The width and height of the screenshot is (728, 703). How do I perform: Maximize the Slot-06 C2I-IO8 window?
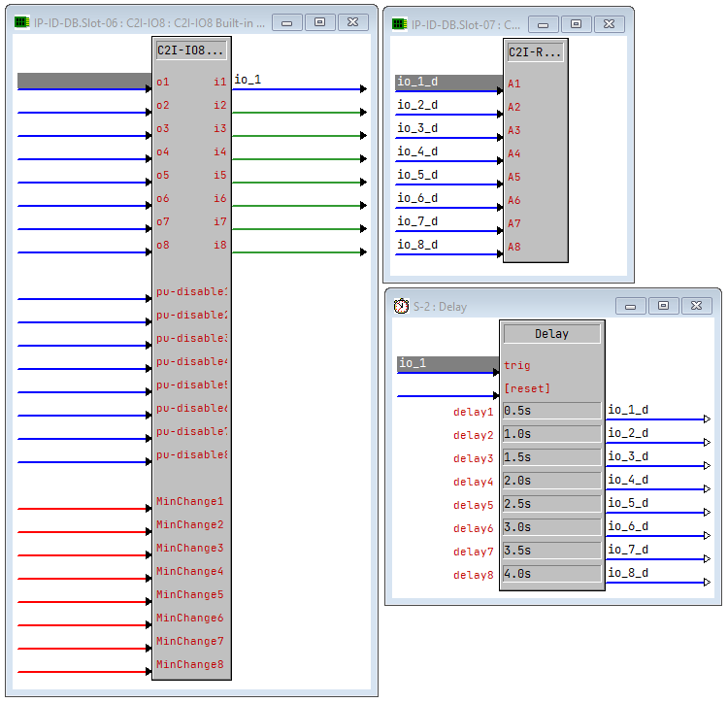coord(320,22)
